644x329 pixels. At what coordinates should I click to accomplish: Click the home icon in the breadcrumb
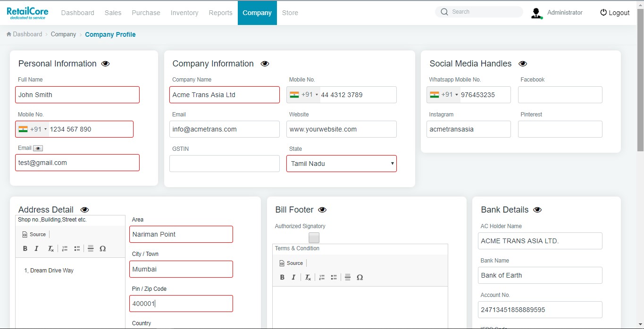click(9, 34)
